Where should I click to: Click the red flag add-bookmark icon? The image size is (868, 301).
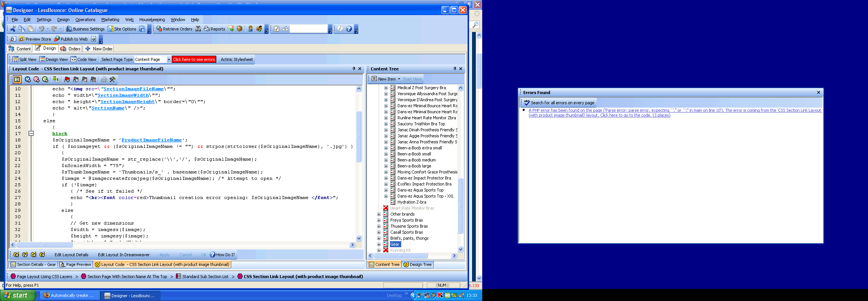point(67,79)
